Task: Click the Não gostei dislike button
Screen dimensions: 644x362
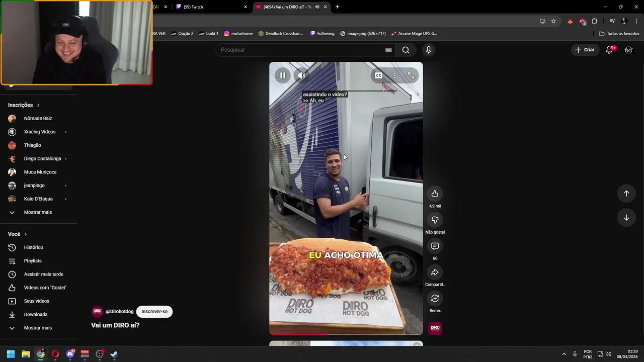Action: pyautogui.click(x=435, y=220)
